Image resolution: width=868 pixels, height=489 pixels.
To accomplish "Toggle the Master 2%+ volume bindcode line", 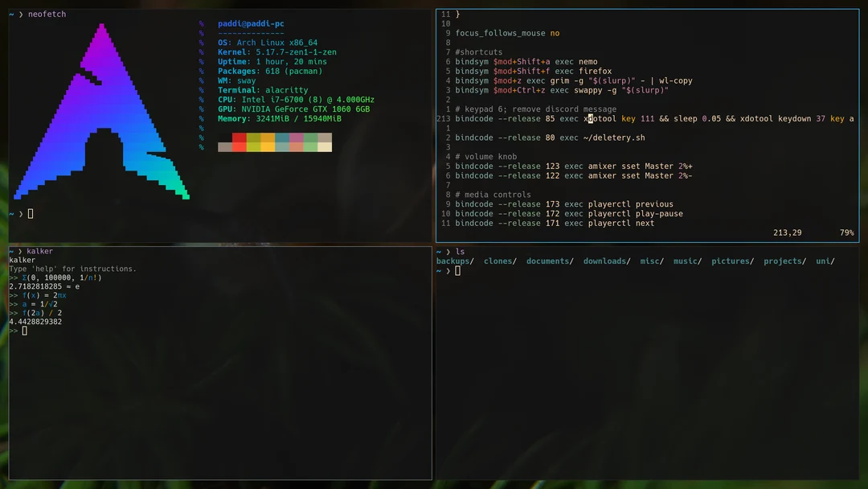I will 571,166.
